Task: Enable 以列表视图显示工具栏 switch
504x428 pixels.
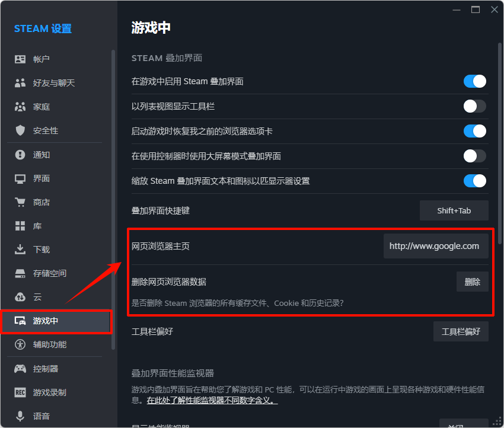Action: tap(474, 106)
